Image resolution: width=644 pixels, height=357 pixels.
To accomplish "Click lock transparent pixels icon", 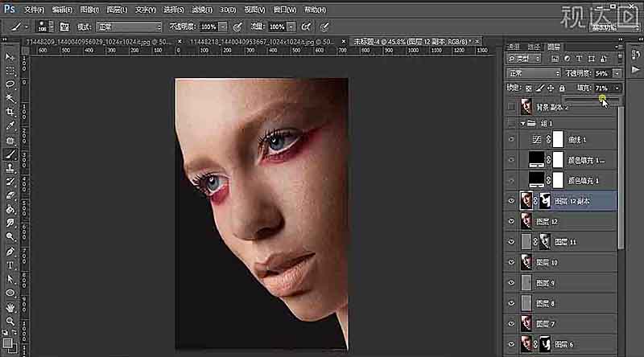I will [x=529, y=88].
